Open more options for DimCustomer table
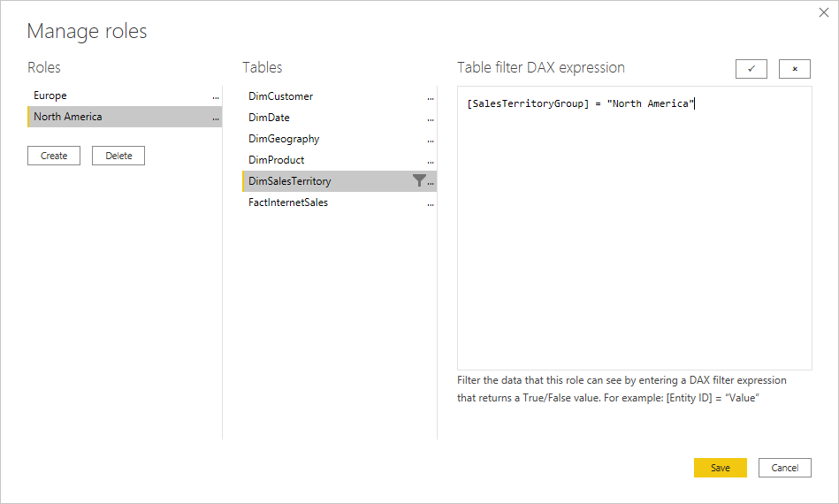 click(x=431, y=97)
